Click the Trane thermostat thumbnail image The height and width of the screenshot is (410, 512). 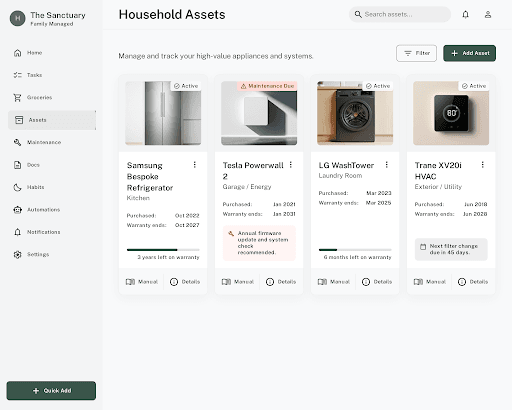point(451,113)
